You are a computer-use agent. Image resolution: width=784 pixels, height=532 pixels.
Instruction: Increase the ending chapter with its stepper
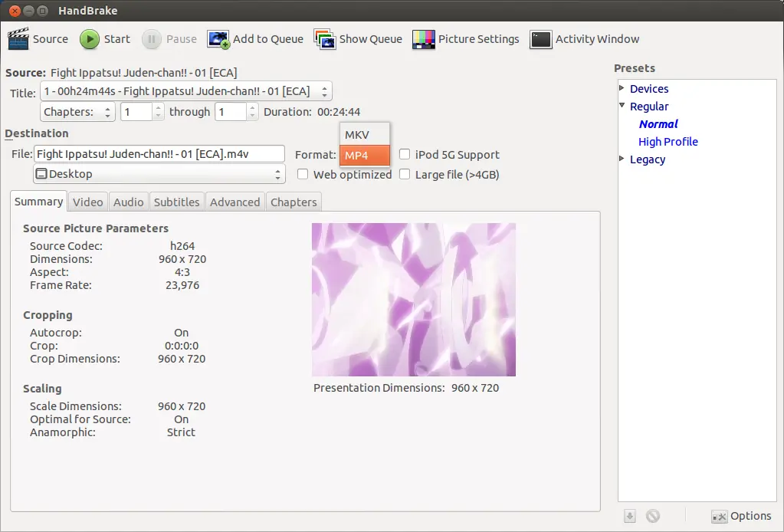click(x=252, y=108)
